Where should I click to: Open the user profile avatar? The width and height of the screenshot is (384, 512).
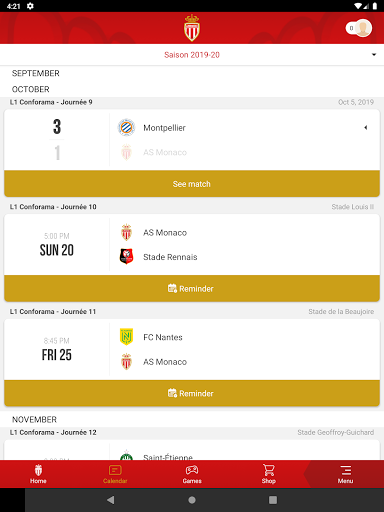point(363,28)
